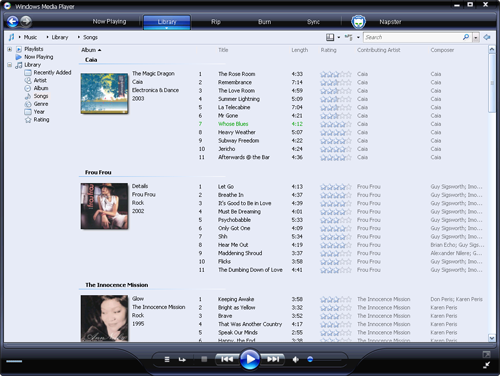Viewport: 500px width, 376px height.
Task: Click in the Search field
Action: [412, 37]
